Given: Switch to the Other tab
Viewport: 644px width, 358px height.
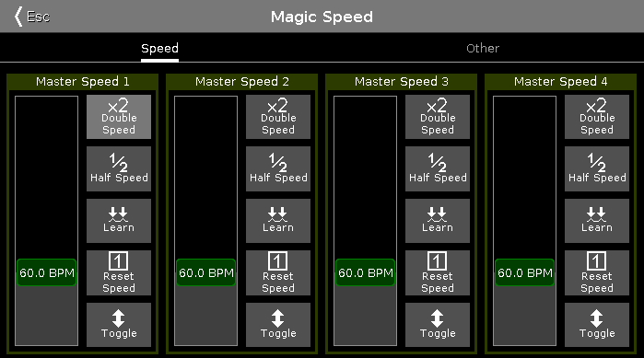Looking at the screenshot, I should pyautogui.click(x=483, y=49).
